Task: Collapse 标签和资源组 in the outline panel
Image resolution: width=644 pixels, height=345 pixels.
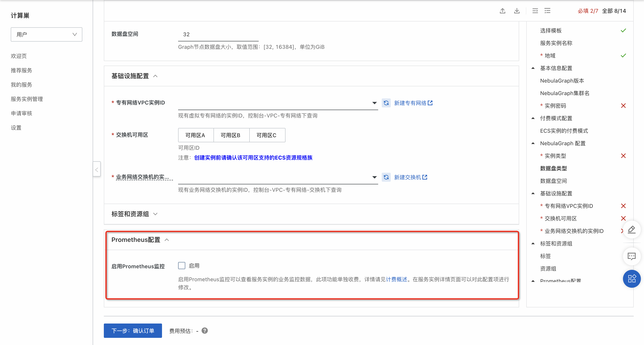Action: [533, 243]
